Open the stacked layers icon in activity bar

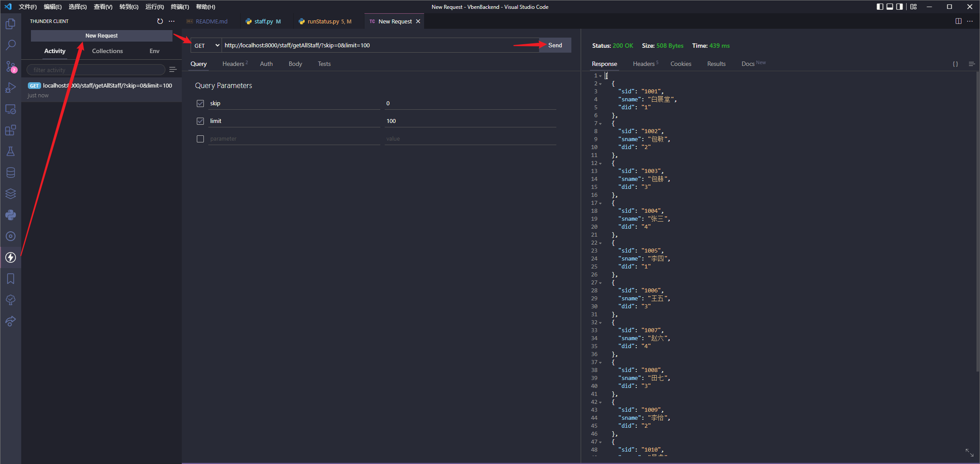tap(11, 194)
